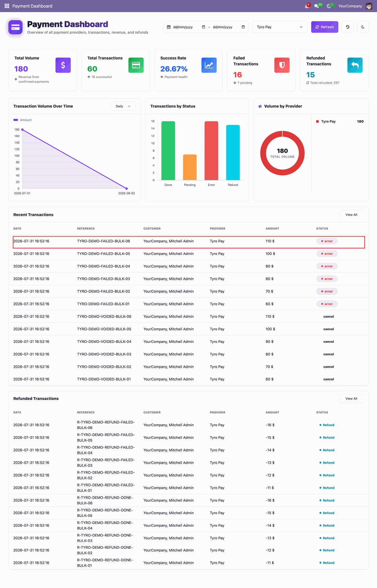Toggle dark mode with the moon icon
Screen dimensions: 377x588
363,27
